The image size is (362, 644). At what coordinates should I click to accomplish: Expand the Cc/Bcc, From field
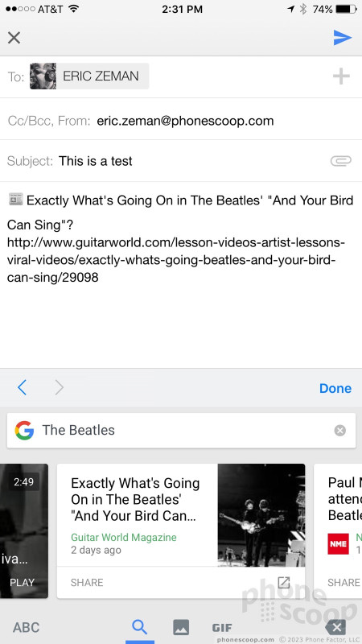[181, 121]
